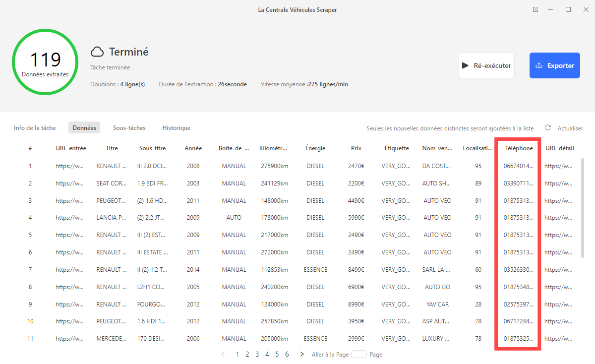Click the Aller à la Page input box
The width and height of the screenshot is (595, 364).
tap(359, 354)
